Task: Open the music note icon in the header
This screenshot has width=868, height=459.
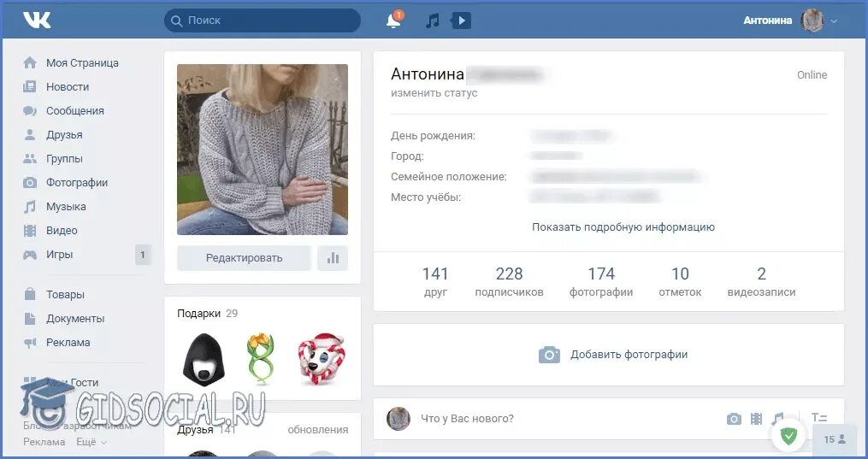Action: (433, 21)
